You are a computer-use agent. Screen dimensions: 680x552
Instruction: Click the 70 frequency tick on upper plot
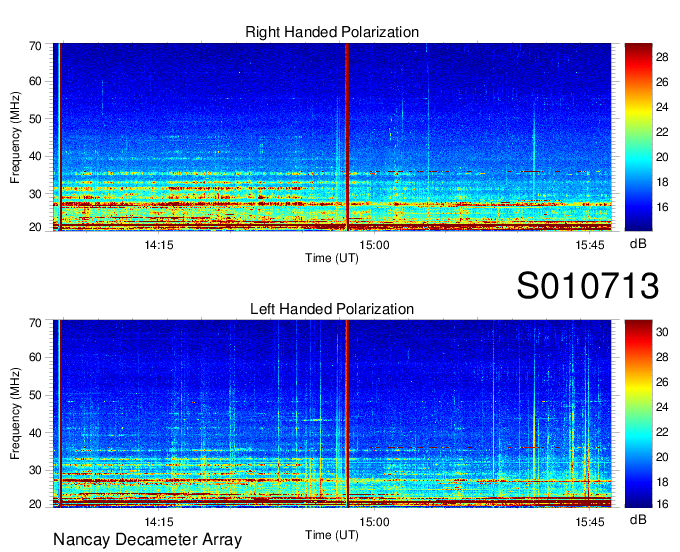click(35, 46)
